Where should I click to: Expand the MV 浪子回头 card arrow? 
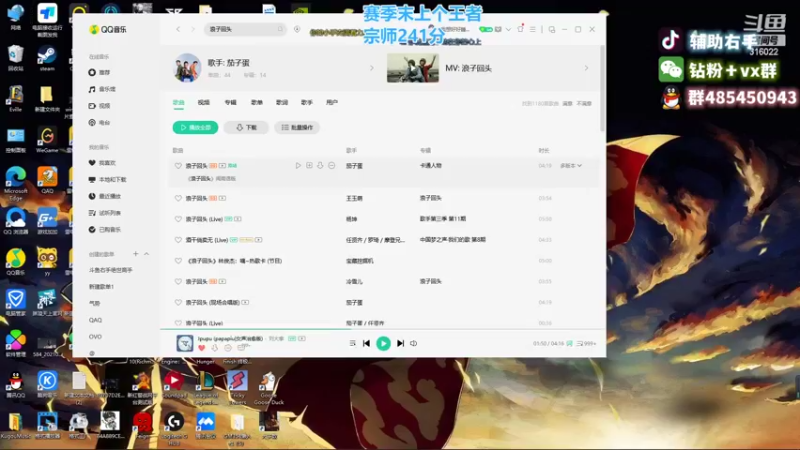586,68
